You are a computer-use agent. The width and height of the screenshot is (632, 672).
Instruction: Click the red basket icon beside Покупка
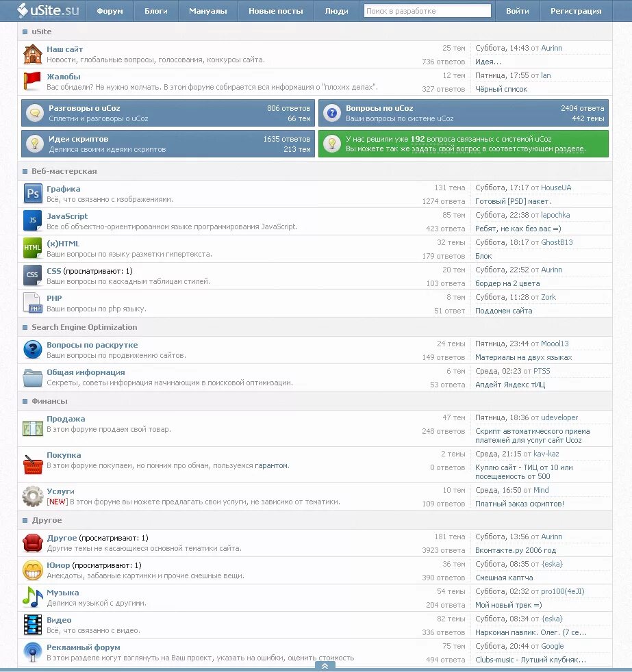pos(33,465)
